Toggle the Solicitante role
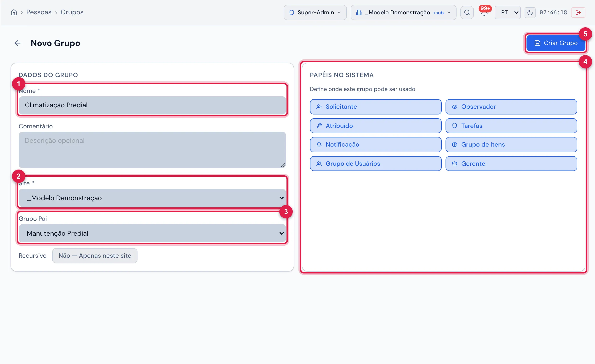 (376, 107)
